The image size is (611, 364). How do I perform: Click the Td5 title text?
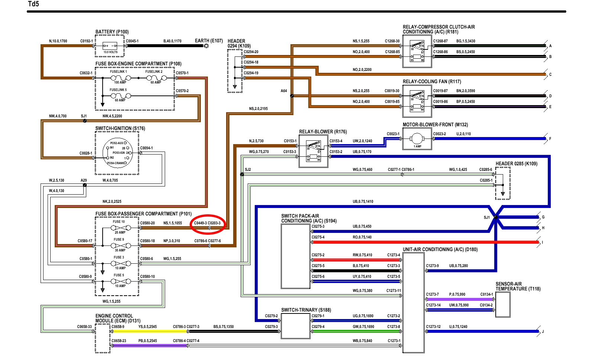point(33,4)
